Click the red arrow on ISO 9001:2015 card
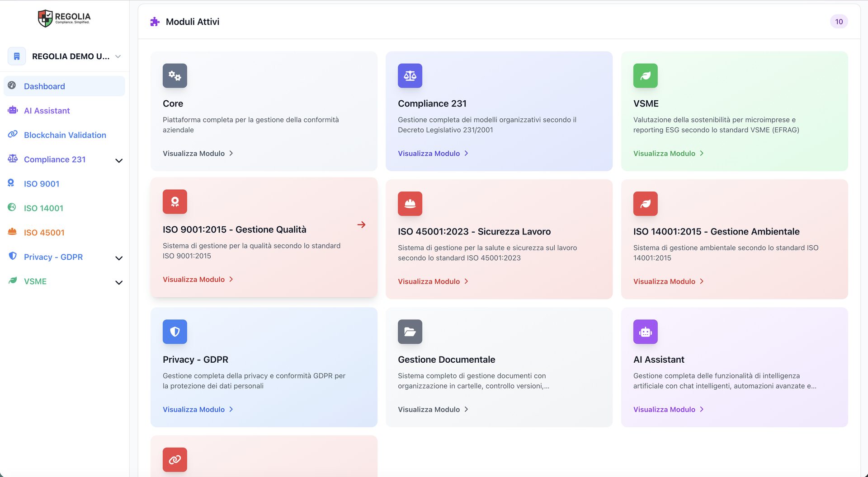This screenshot has width=868, height=477. pyautogui.click(x=362, y=224)
